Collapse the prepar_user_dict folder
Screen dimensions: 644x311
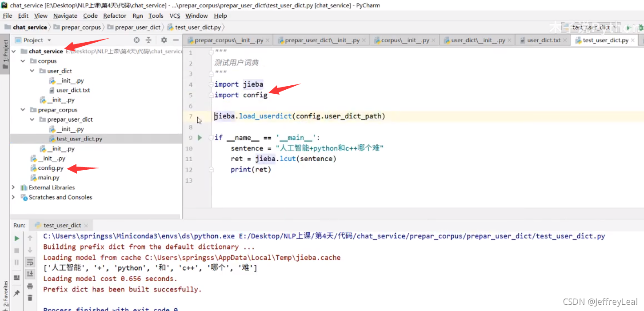pyautogui.click(x=32, y=120)
